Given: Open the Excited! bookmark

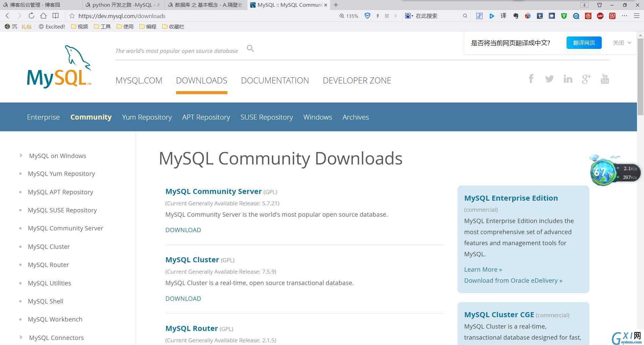Looking at the screenshot, I should coord(52,26).
